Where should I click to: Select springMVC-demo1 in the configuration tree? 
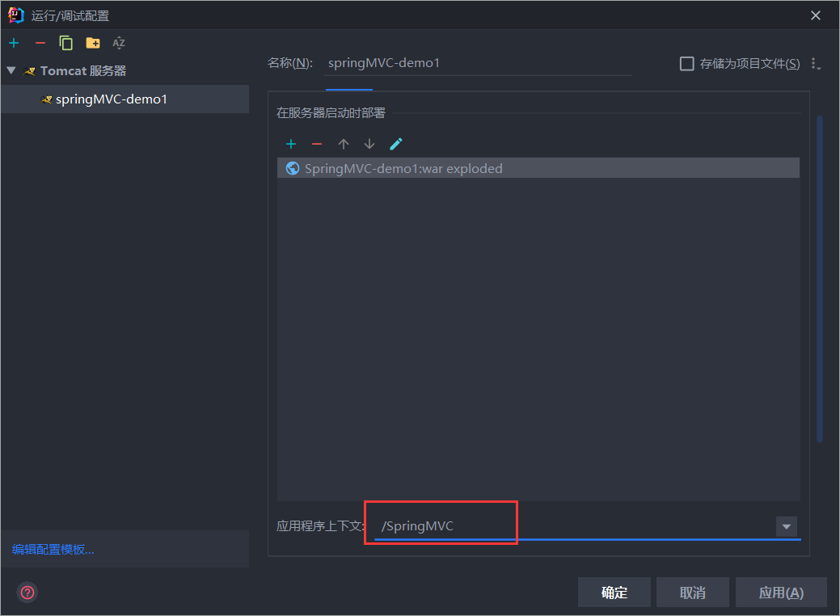(125, 99)
